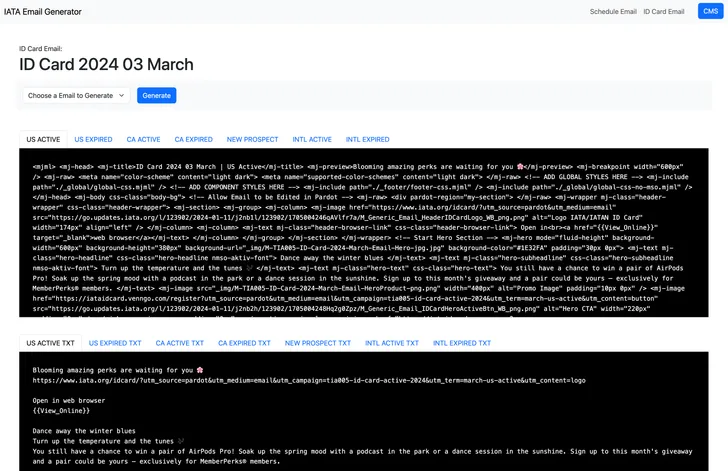Open the INTL ACTIVE TXT tab
Viewport: 728px width, 471px height.
[x=392, y=343]
